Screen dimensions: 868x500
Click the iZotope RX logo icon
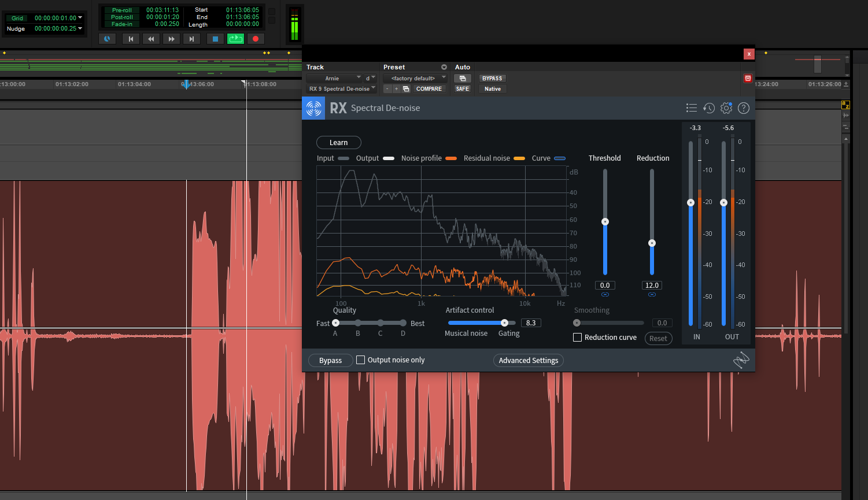click(313, 108)
